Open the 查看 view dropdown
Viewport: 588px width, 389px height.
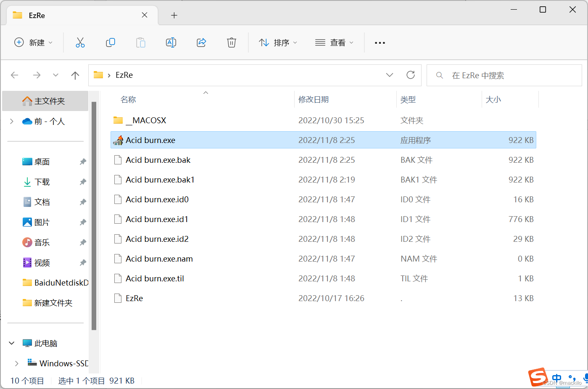tap(334, 42)
